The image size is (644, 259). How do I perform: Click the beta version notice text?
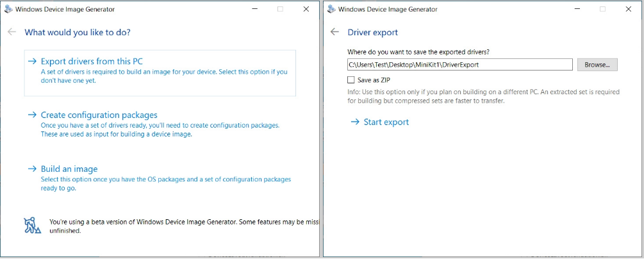[184, 226]
